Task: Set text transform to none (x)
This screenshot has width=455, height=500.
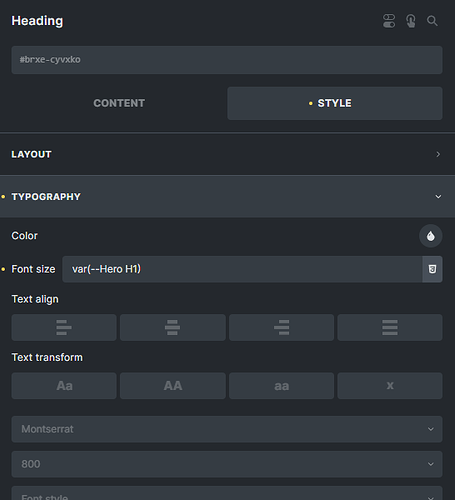Action: click(x=390, y=386)
